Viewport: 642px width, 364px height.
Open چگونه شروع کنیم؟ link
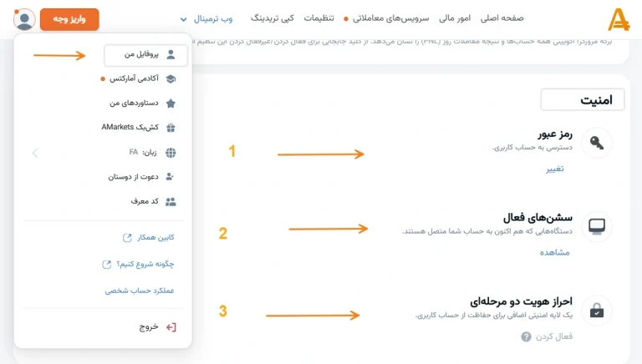(145, 264)
